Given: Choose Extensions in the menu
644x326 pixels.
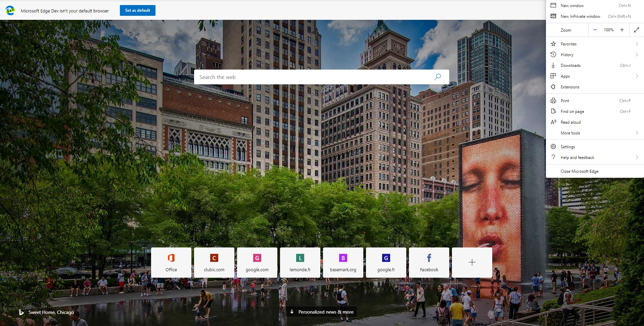Looking at the screenshot, I should pyautogui.click(x=570, y=87).
